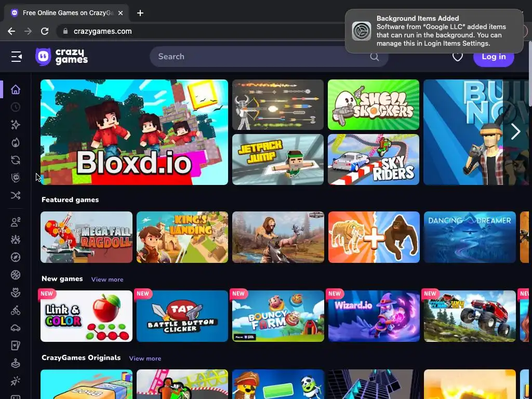
Task: Click the Random game shuffle sidebar icon
Action: tap(16, 195)
